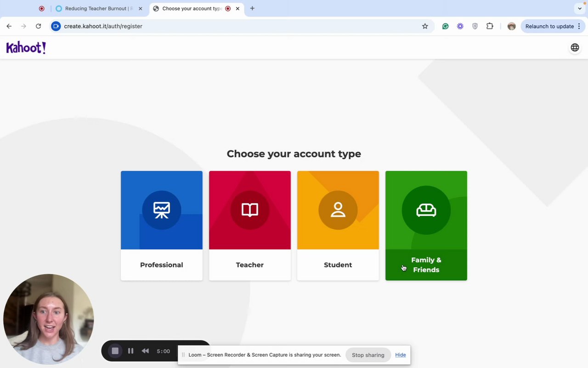Open a new browser tab
Image resolution: width=588 pixels, height=368 pixels.
pos(252,8)
